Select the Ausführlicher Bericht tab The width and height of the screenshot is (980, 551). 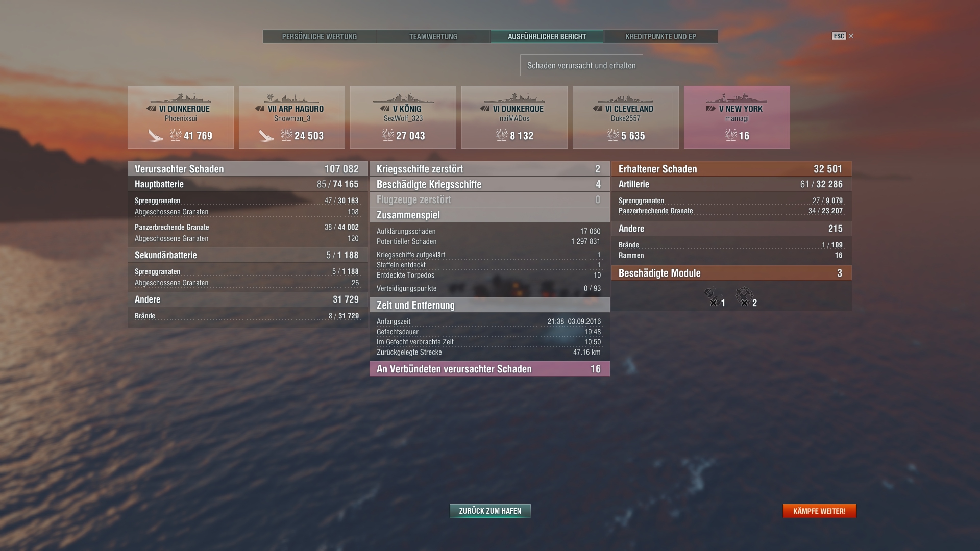pyautogui.click(x=547, y=37)
